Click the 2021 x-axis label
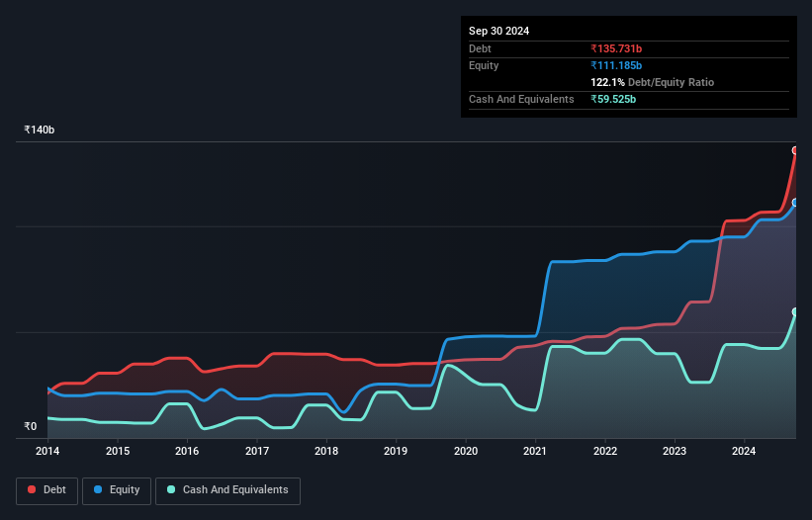 (x=535, y=451)
